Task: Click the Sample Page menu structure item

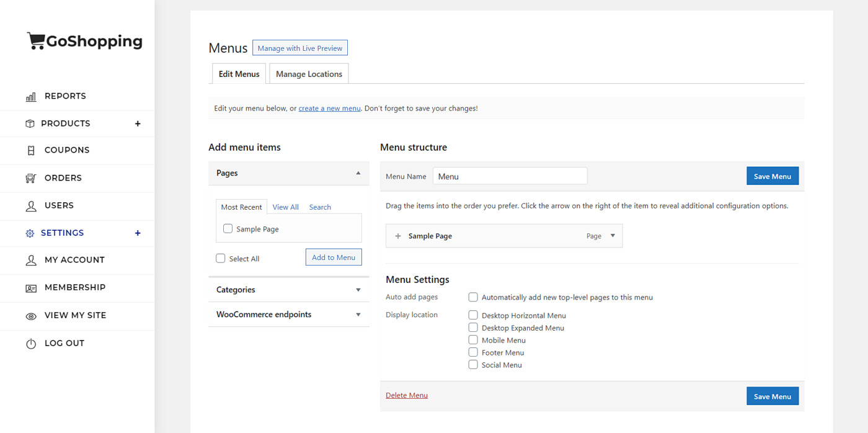Action: [504, 236]
